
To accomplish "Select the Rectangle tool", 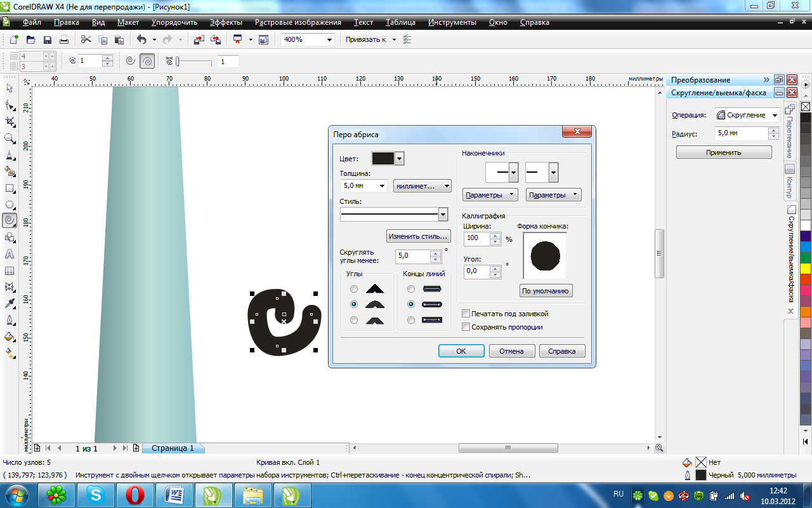I will [x=10, y=187].
